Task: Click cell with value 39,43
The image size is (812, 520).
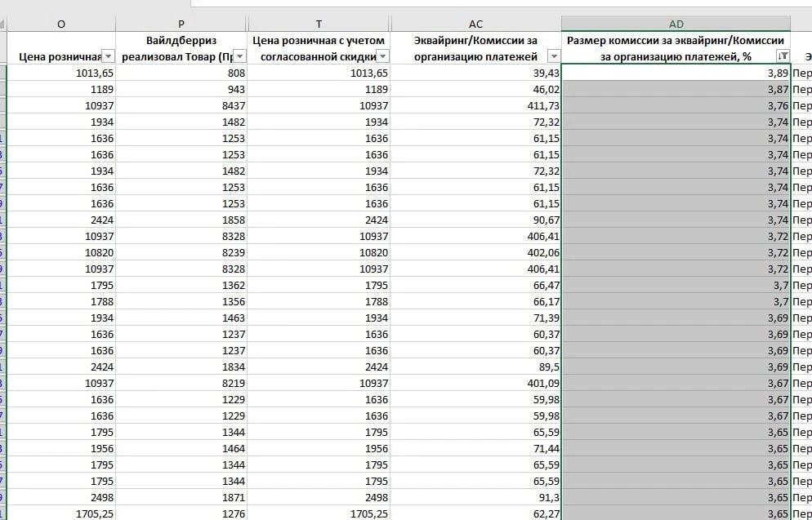Action: [475, 73]
